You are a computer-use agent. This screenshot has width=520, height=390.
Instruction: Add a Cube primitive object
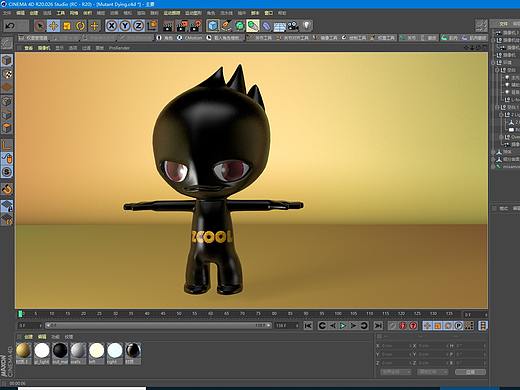tap(212, 25)
